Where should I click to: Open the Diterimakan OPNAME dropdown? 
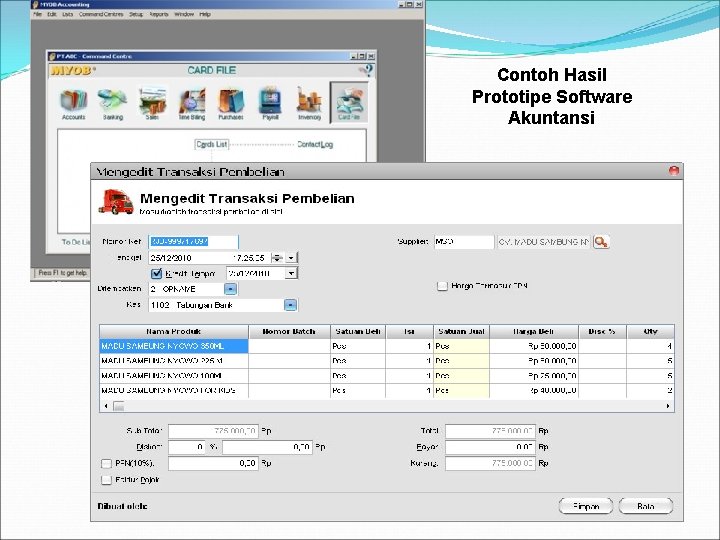point(231,289)
